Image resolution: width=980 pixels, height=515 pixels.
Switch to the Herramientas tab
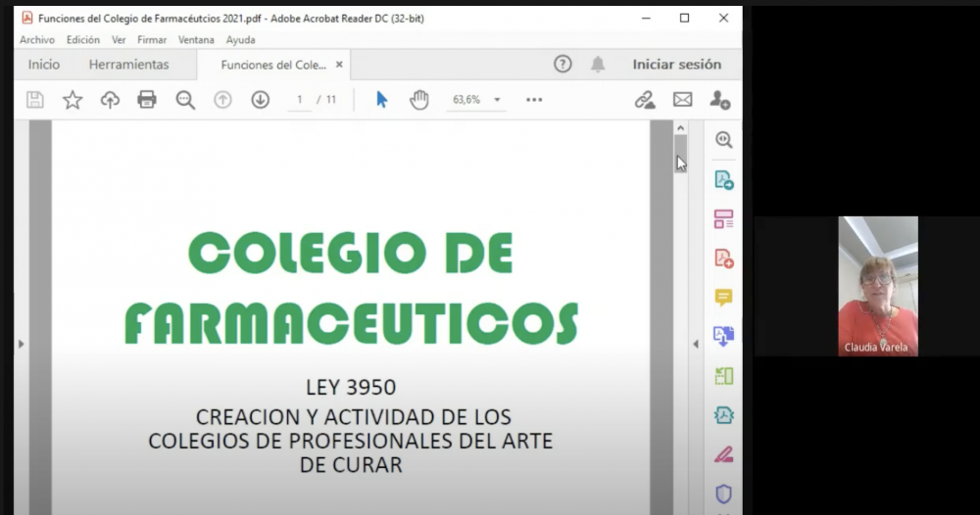pyautogui.click(x=128, y=65)
